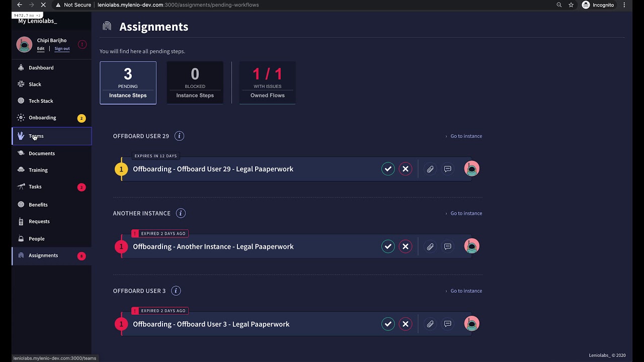The image size is (644, 362).
Task: Click the Offboard User 29 Legal Paaperwork title
Action: pos(213,169)
